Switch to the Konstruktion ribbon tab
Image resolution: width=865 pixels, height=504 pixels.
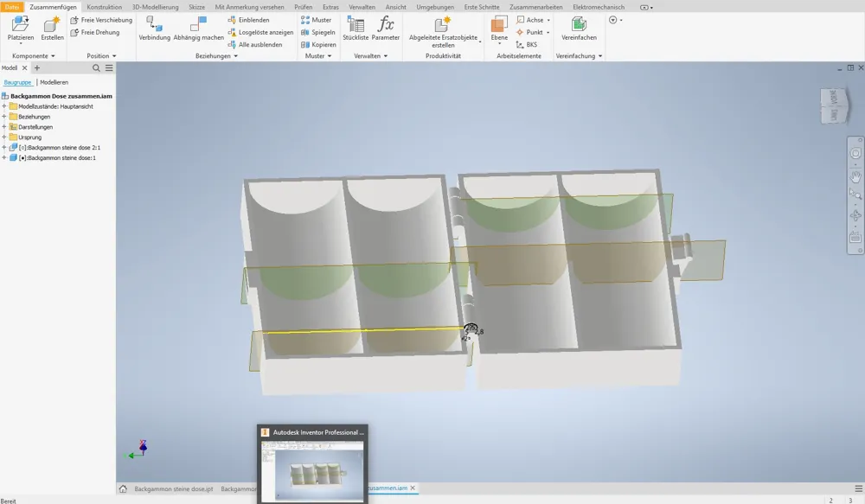(x=105, y=7)
